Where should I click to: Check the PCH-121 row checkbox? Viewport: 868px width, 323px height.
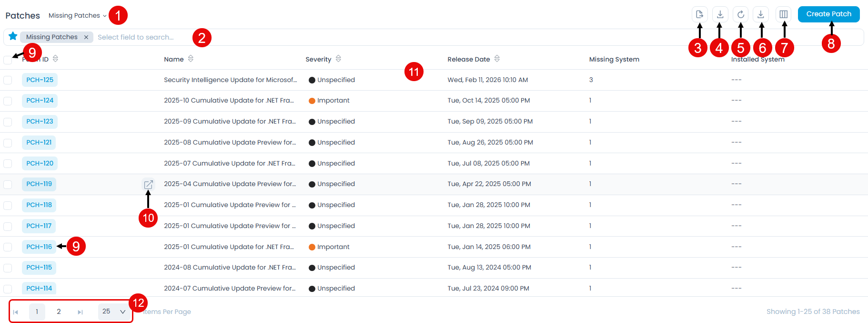coord(8,143)
